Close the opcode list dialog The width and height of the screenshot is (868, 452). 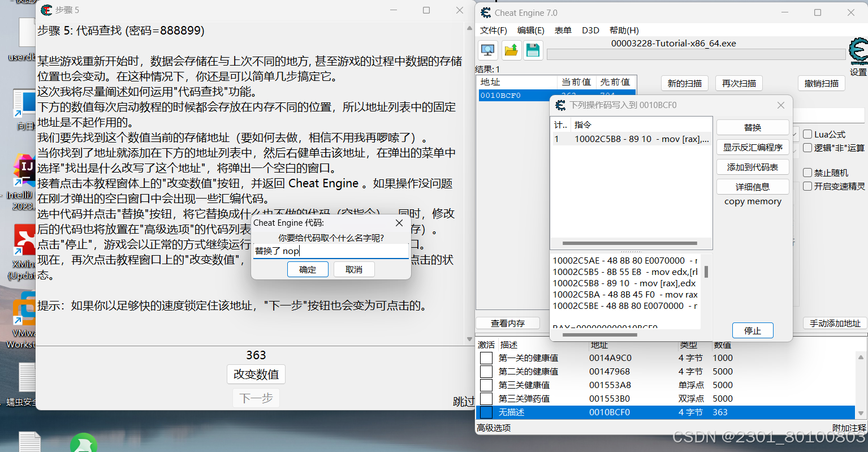(x=781, y=105)
